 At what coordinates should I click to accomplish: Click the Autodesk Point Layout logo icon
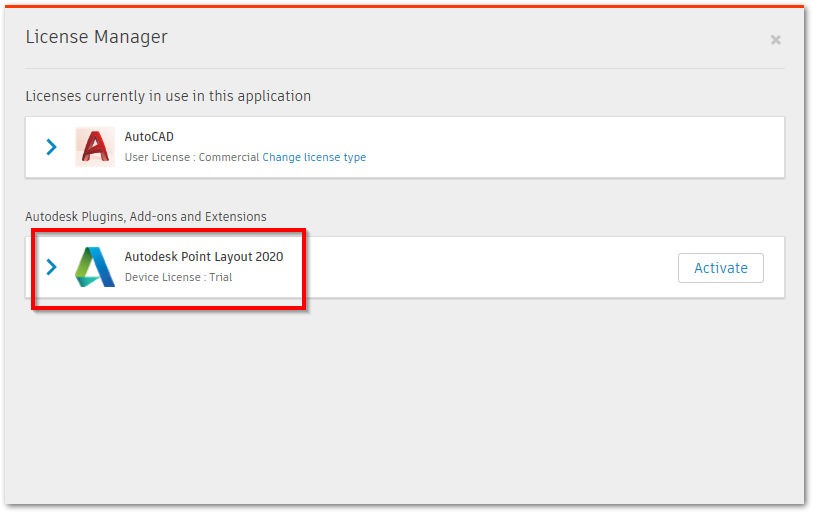pos(95,267)
